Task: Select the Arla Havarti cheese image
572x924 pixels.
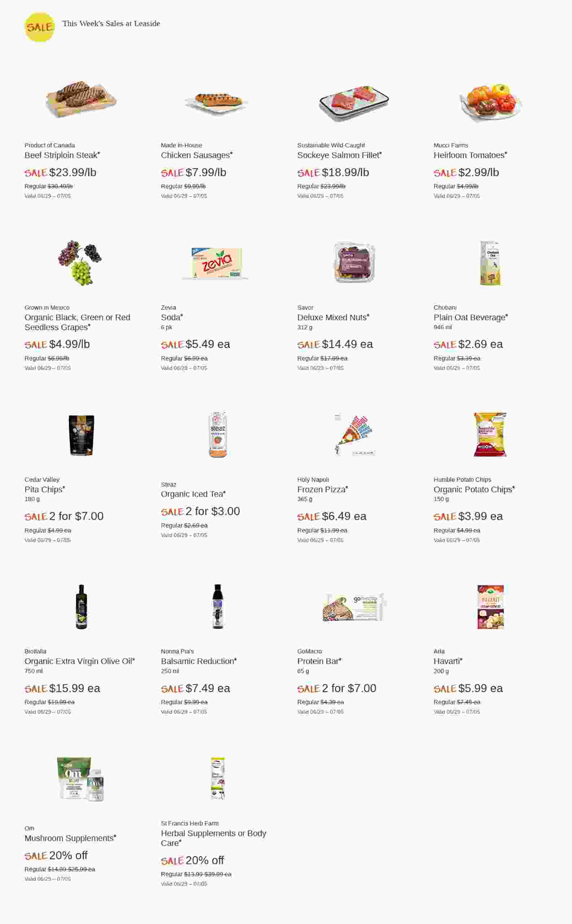Action: [490, 607]
